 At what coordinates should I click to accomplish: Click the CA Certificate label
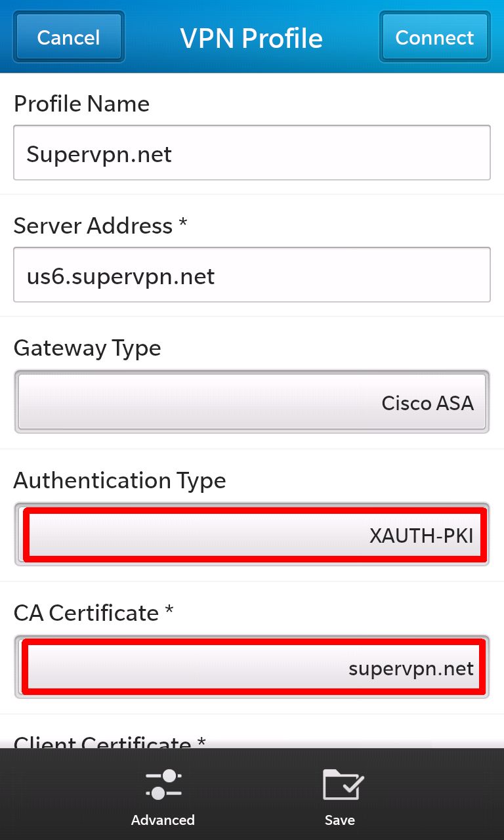93,613
